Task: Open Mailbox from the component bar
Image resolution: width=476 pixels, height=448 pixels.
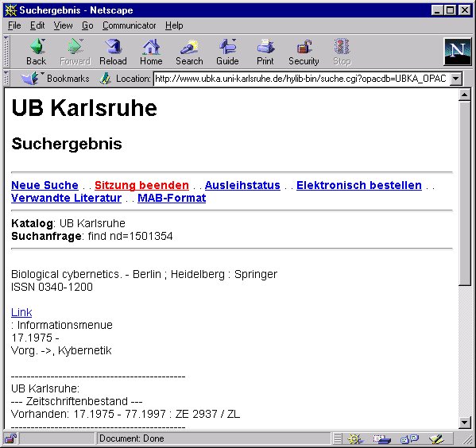Action: pyautogui.click(x=381, y=439)
